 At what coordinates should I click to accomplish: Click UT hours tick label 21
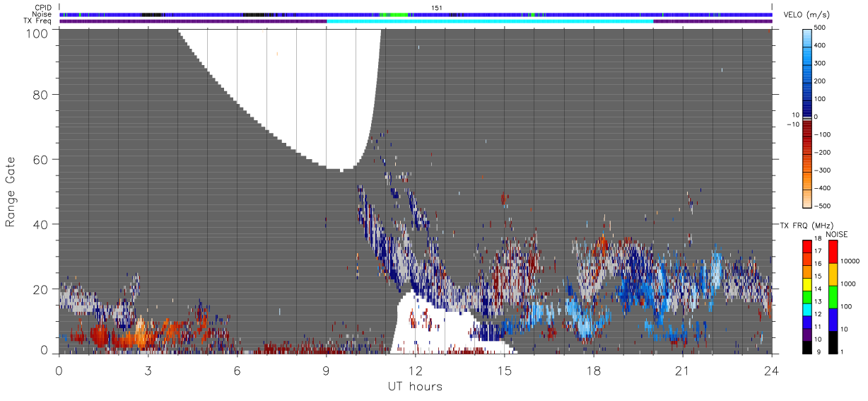[x=683, y=371]
